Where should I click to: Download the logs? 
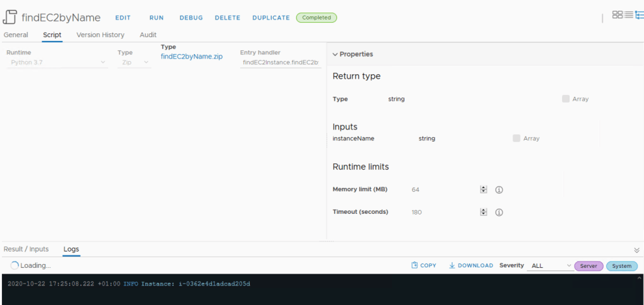click(471, 265)
